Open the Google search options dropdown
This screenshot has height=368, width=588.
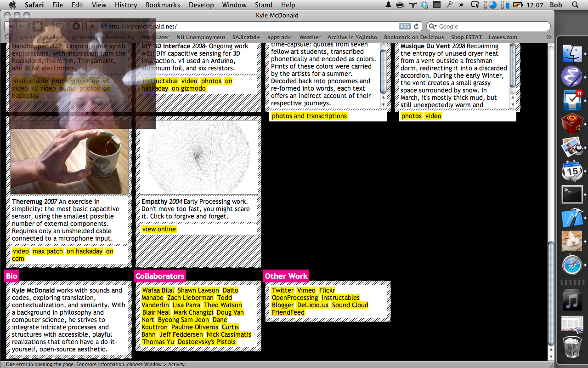433,27
